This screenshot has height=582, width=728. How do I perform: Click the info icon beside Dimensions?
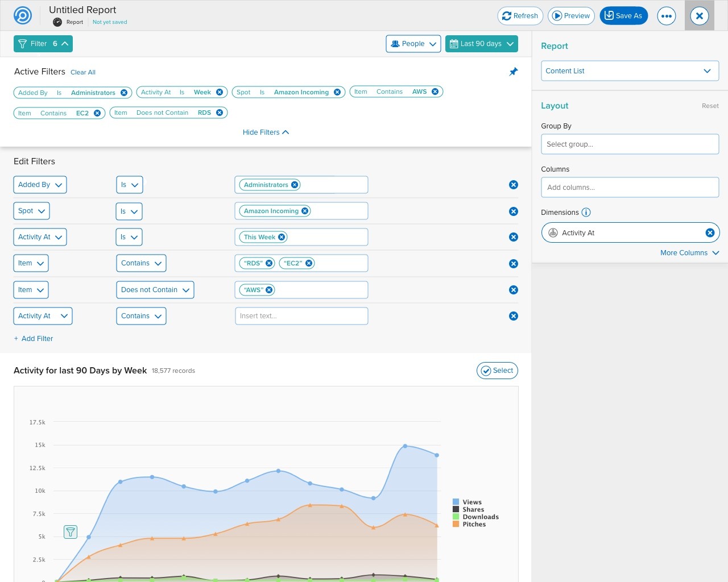click(x=586, y=213)
